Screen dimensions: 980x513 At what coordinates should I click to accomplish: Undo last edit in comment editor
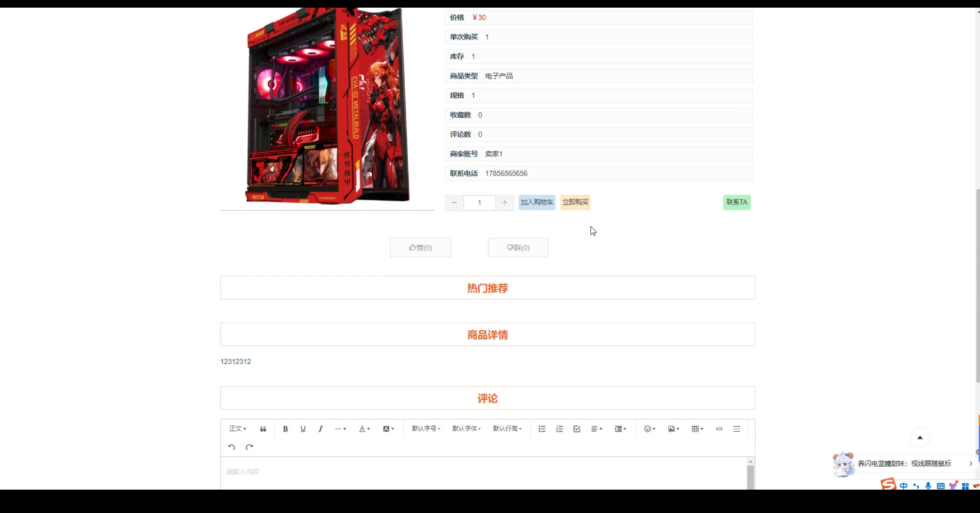pyautogui.click(x=232, y=447)
